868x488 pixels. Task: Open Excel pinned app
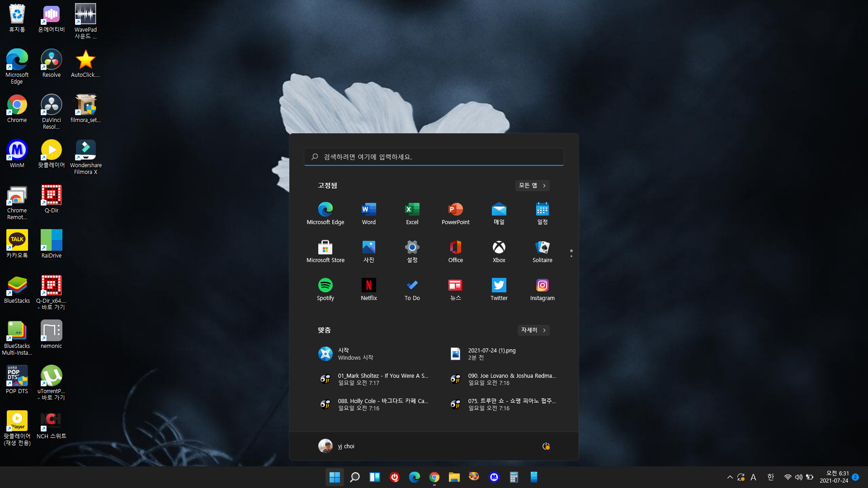pos(412,213)
